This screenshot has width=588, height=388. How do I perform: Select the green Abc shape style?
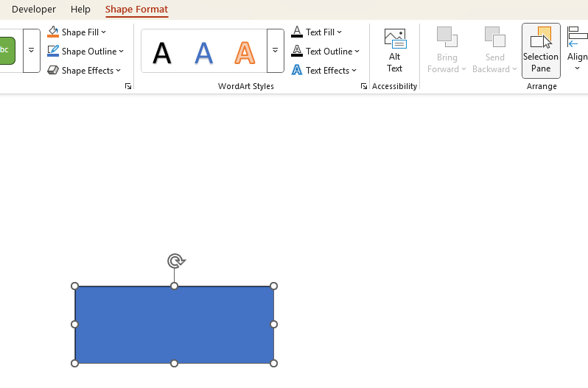(x=7, y=50)
